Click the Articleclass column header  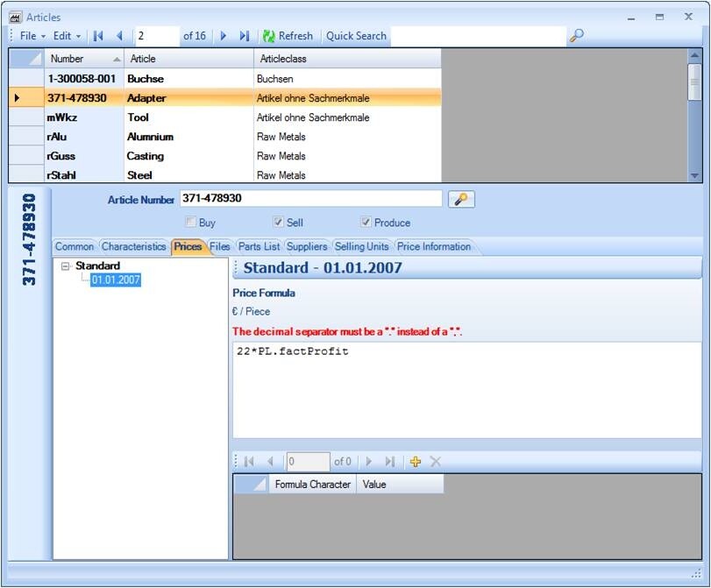click(347, 59)
